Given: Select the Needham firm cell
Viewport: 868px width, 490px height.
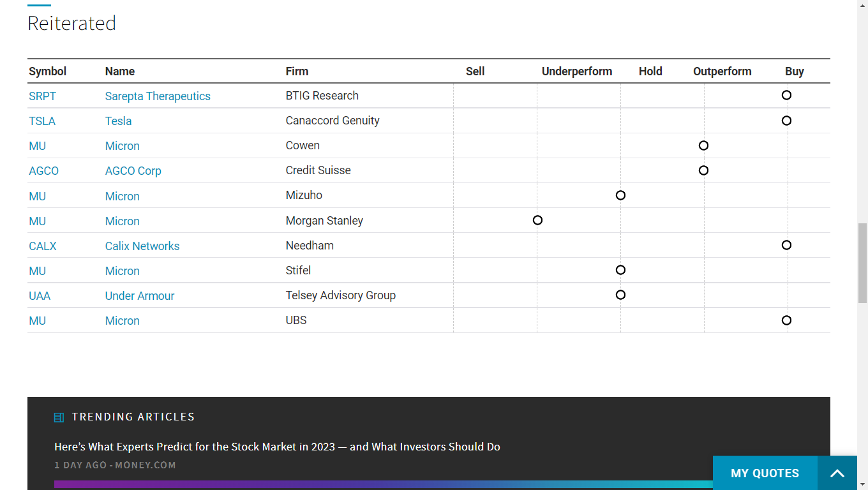Looking at the screenshot, I should click(310, 246).
